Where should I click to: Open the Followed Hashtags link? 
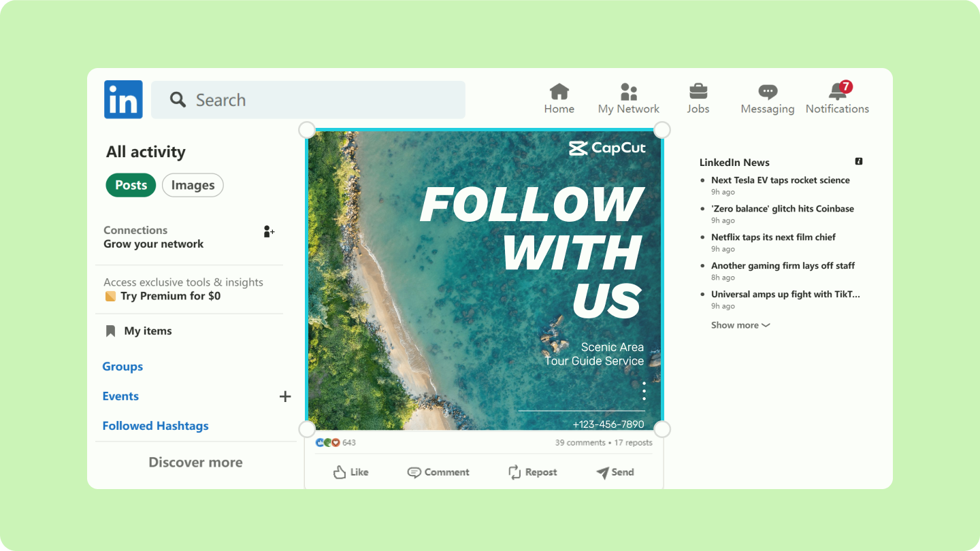coord(155,426)
